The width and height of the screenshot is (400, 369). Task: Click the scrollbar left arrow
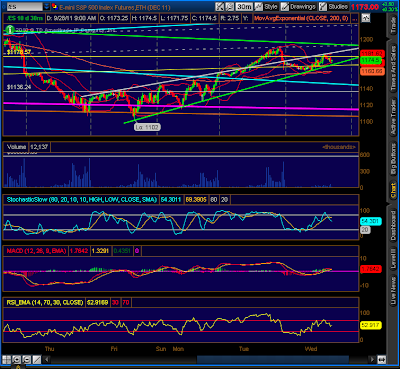click(x=47, y=360)
